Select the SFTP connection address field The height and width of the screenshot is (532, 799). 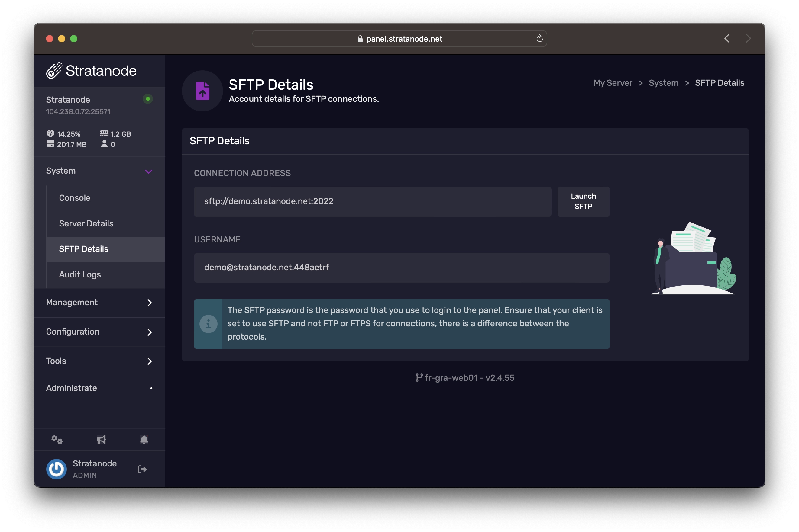372,201
